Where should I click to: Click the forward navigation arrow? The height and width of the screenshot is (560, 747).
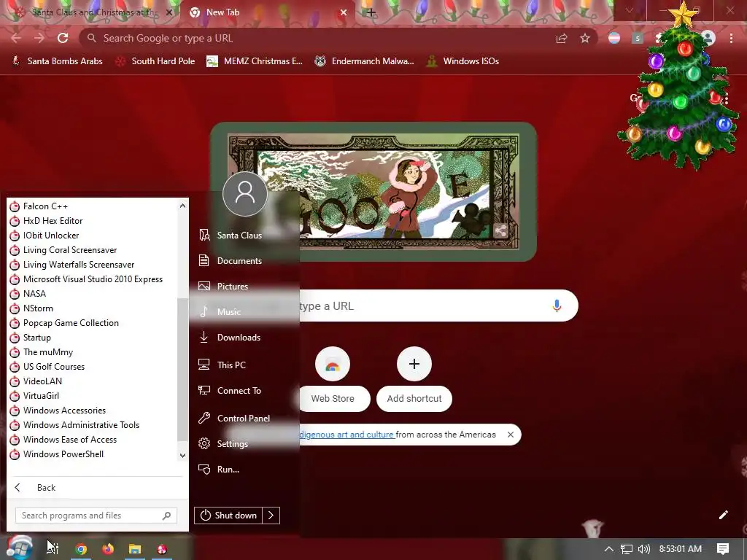click(x=39, y=38)
